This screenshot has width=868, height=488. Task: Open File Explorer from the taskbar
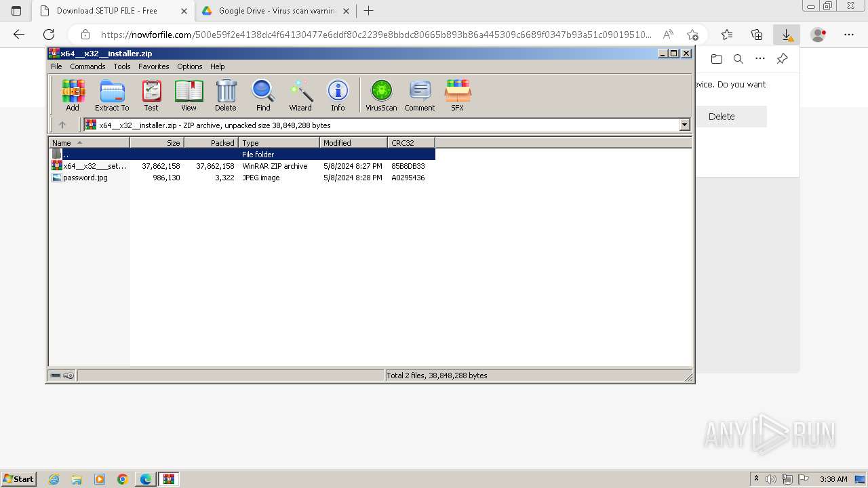[x=77, y=479]
